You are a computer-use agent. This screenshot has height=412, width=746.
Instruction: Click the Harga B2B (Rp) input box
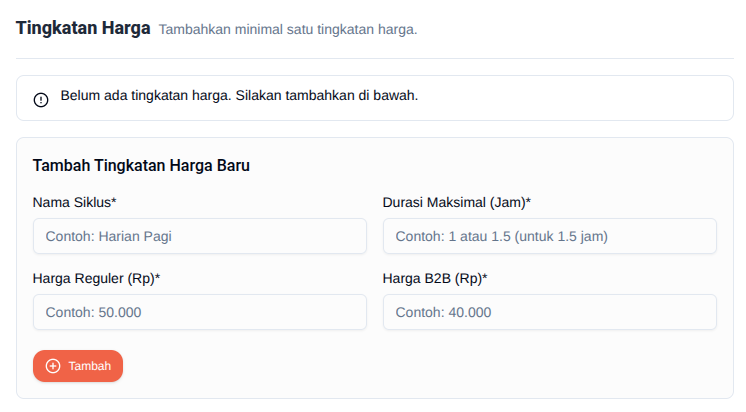550,312
